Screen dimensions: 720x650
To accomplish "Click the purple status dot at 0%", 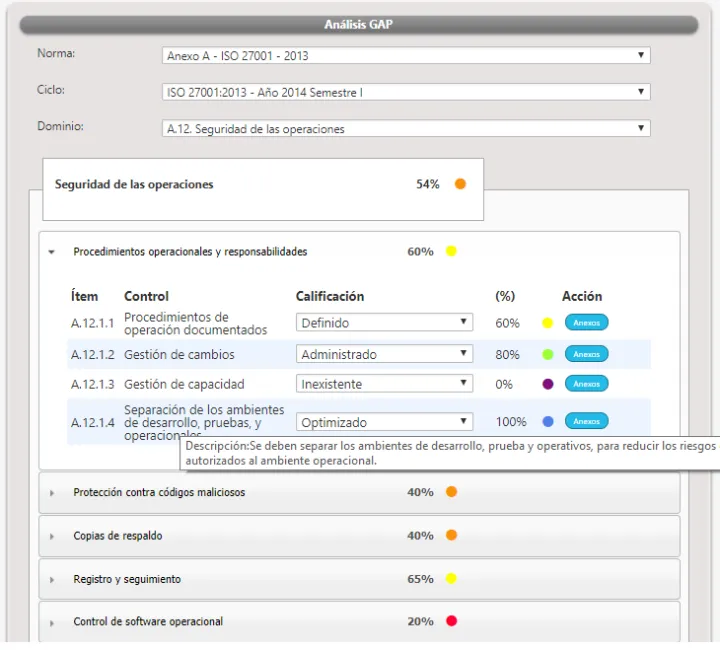I will tap(547, 384).
